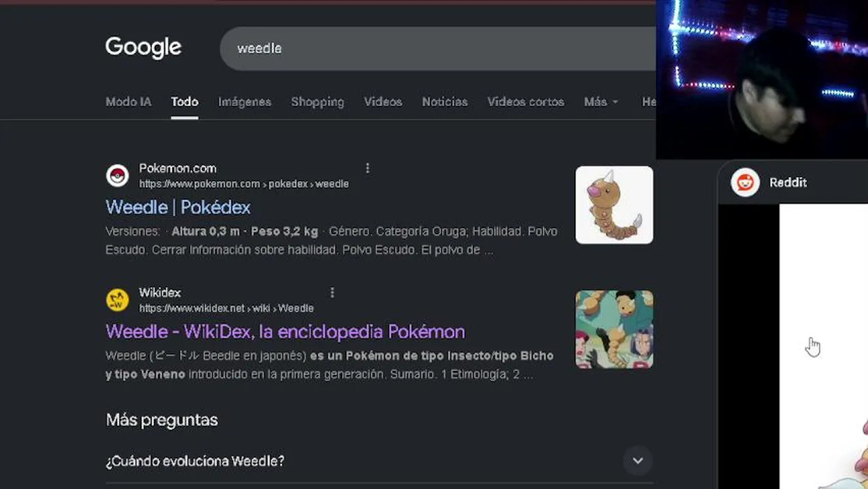The width and height of the screenshot is (868, 489).
Task: Open the Shopping tab
Action: pyautogui.click(x=317, y=102)
